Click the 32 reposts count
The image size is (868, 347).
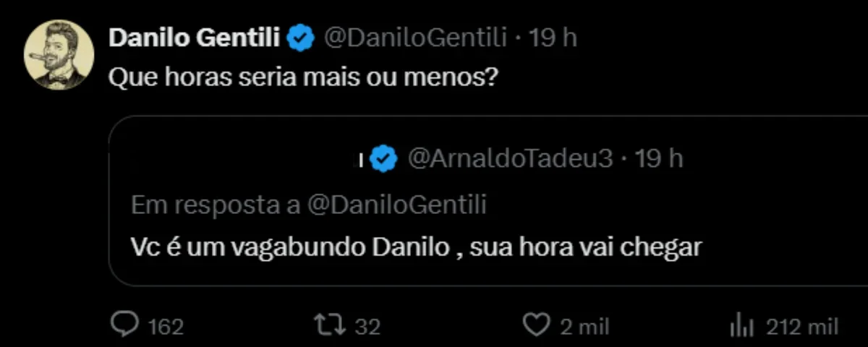[368, 327]
